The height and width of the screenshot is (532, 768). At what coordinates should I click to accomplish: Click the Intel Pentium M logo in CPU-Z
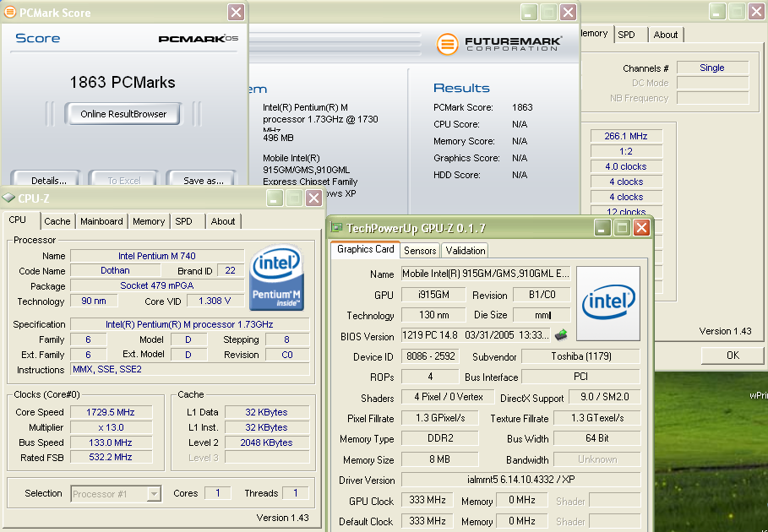[276, 278]
